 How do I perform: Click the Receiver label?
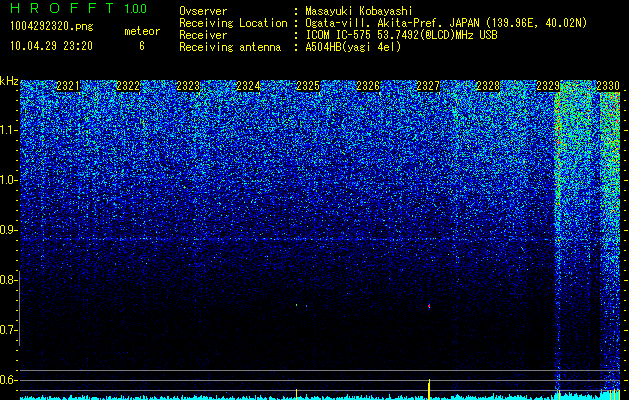[x=203, y=35]
